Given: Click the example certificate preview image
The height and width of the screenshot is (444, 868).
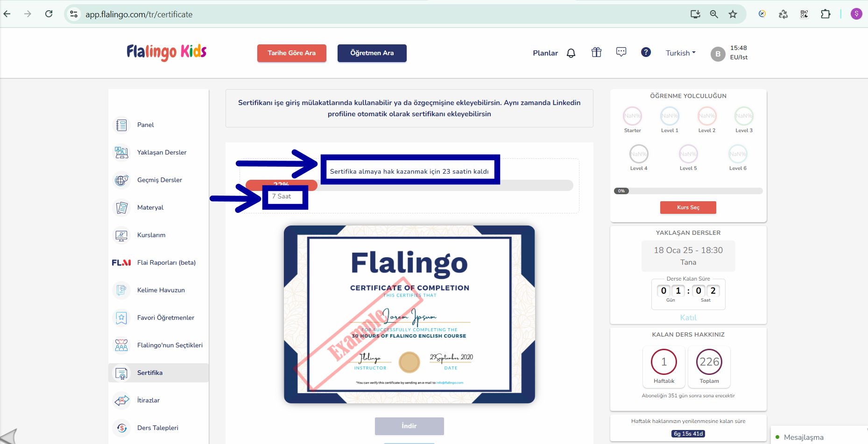Looking at the screenshot, I should click(x=409, y=314).
